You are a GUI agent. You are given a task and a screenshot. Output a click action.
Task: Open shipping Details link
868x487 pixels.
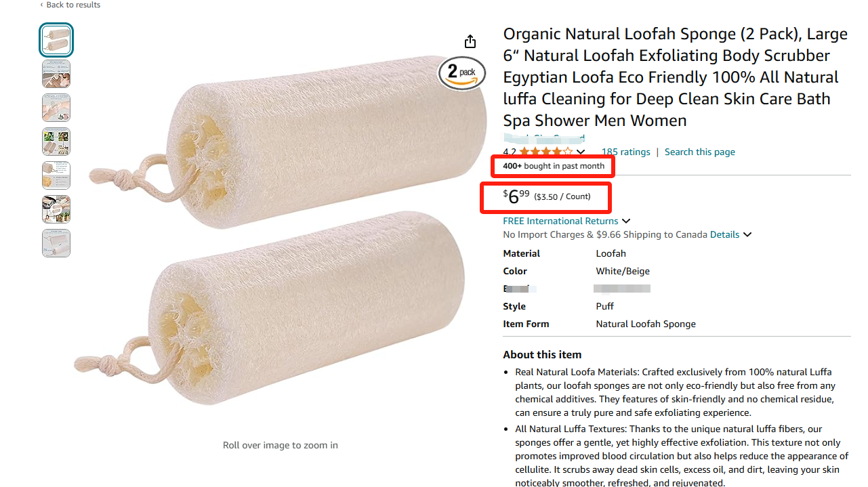pos(724,234)
